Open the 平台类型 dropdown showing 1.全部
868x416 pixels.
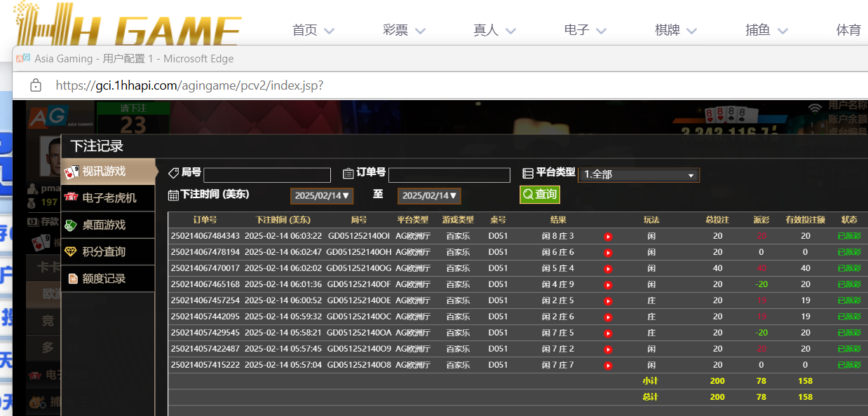[x=638, y=175]
